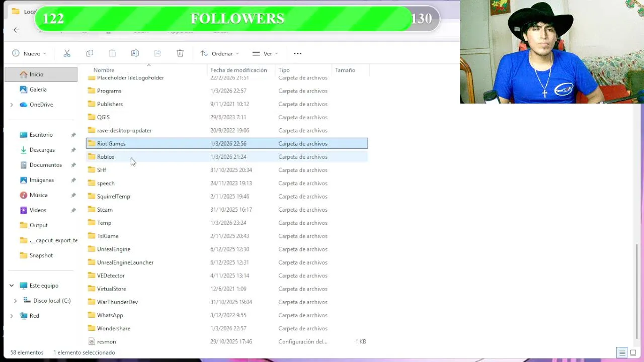The width and height of the screenshot is (644, 362).
Task: Click the Copy icon in toolbar
Action: (x=90, y=53)
